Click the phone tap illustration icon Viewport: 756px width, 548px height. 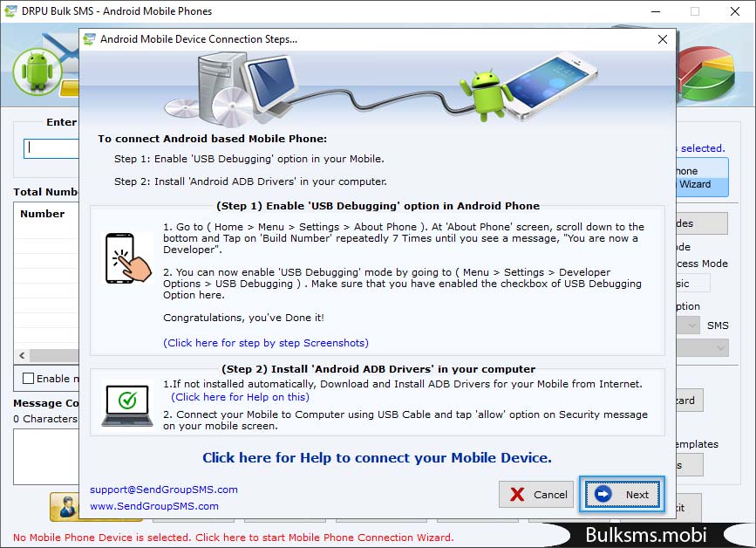coord(128,258)
